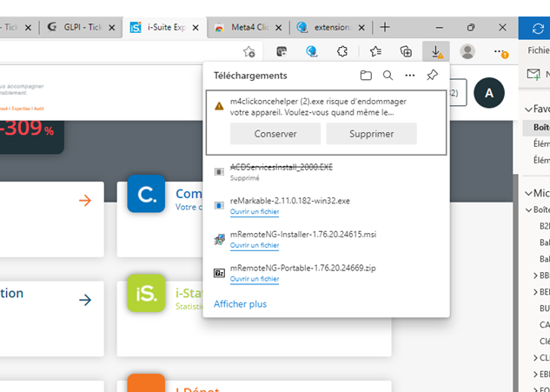Collapse the Favoris section in Outlook

[527, 110]
